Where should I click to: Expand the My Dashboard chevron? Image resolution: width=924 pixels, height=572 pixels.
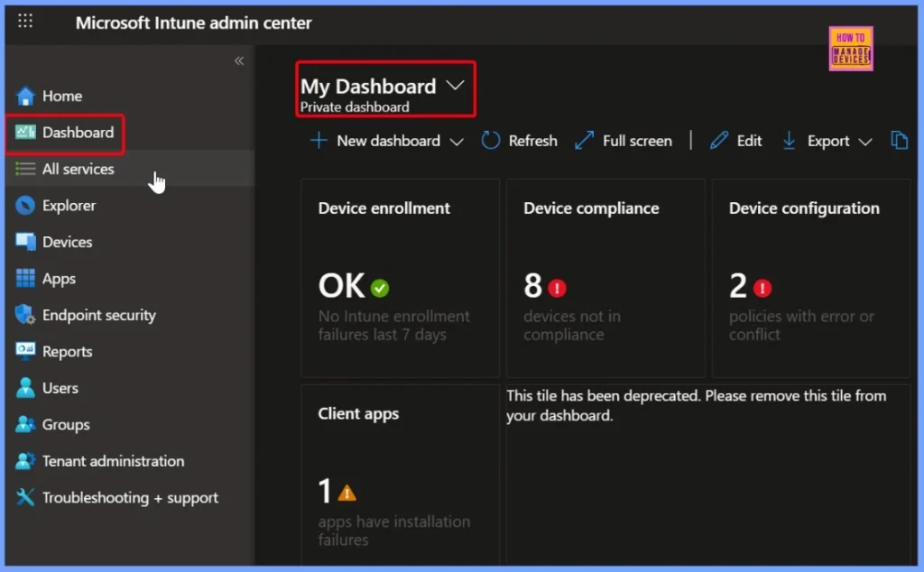tap(455, 86)
